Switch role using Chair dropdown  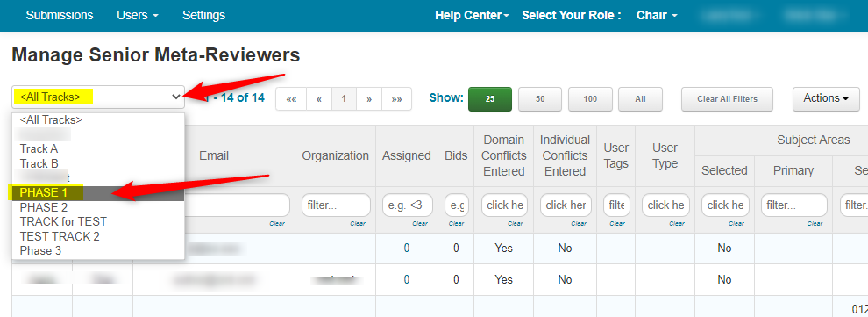click(x=657, y=16)
